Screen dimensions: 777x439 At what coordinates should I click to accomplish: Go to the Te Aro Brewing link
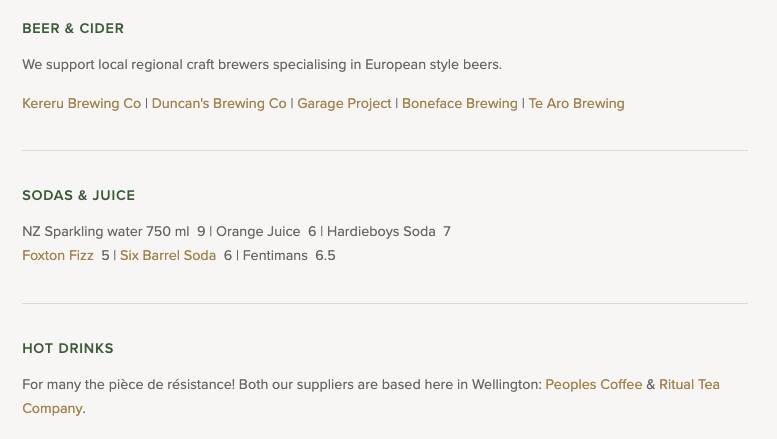(576, 103)
